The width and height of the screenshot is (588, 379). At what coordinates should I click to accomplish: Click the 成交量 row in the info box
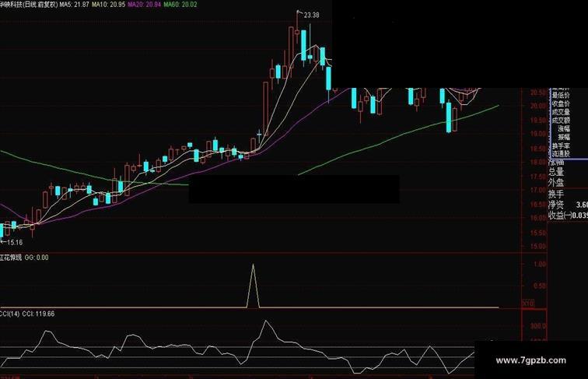pos(561,112)
